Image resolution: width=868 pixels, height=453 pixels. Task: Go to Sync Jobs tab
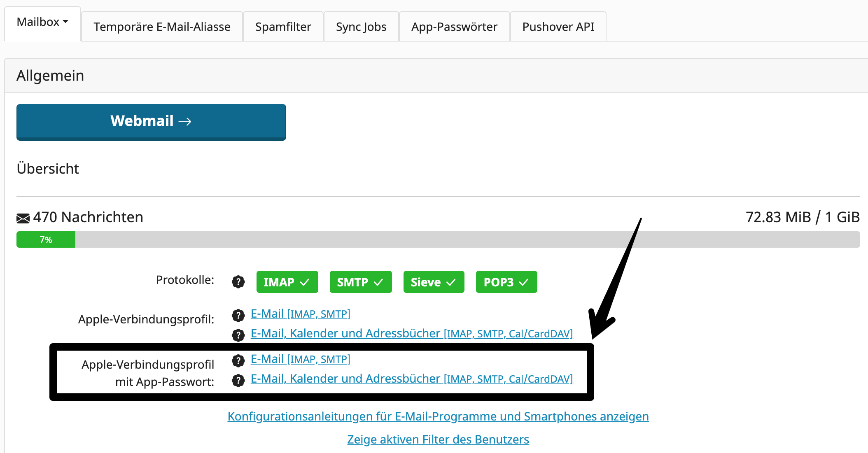point(361,27)
